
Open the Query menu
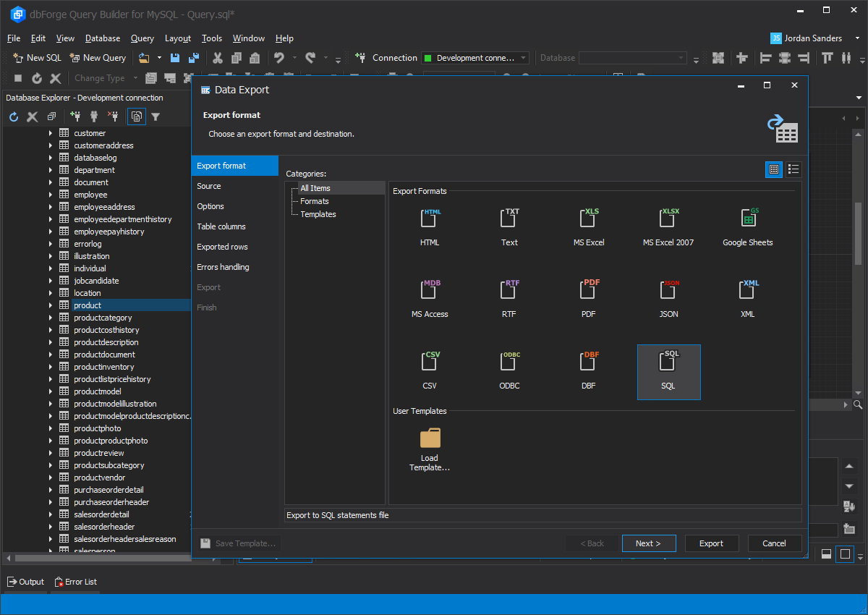coord(142,38)
